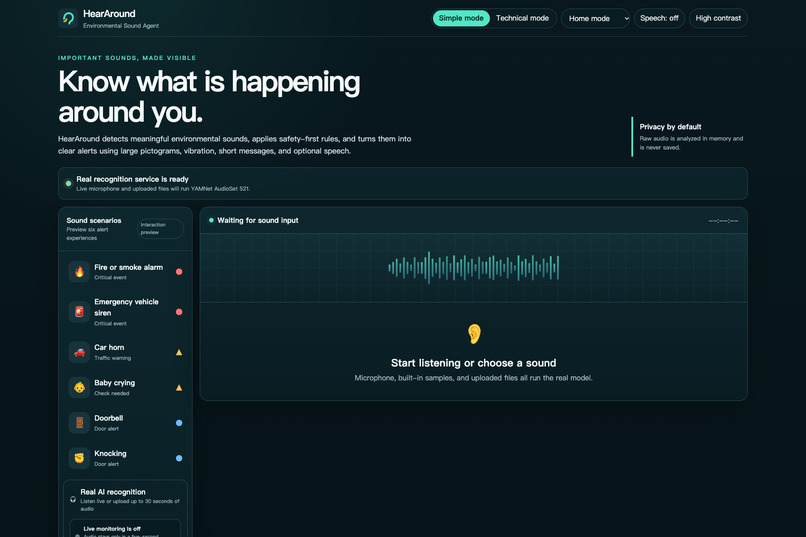Viewport: 806px width, 537px height.
Task: Click the 'Sound scenarios' heading
Action: click(x=94, y=220)
